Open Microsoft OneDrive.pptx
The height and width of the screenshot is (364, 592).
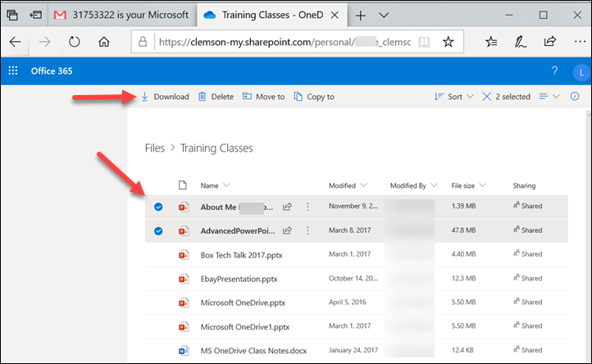pyautogui.click(x=243, y=303)
